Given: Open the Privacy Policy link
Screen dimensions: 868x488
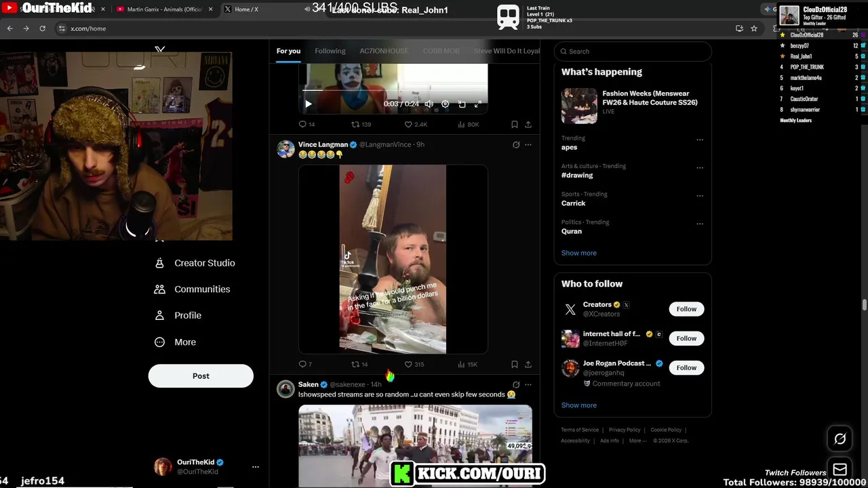Looking at the screenshot, I should tap(625, 430).
